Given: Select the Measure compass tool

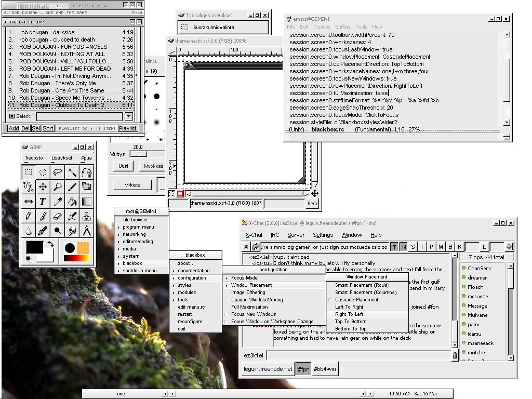Looking at the screenshot, I should [x=87, y=231].
